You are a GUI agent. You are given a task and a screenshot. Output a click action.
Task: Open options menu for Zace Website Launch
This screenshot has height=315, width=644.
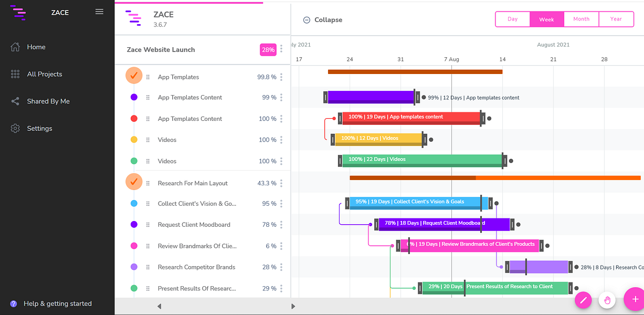(x=281, y=49)
